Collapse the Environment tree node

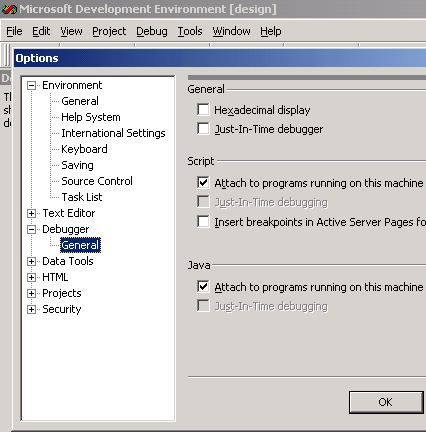[x=31, y=86]
